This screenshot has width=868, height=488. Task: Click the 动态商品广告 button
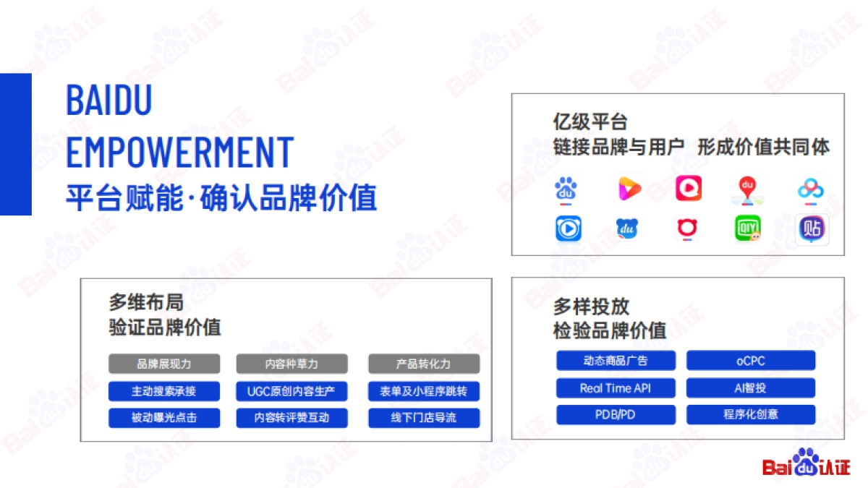pyautogui.click(x=616, y=360)
